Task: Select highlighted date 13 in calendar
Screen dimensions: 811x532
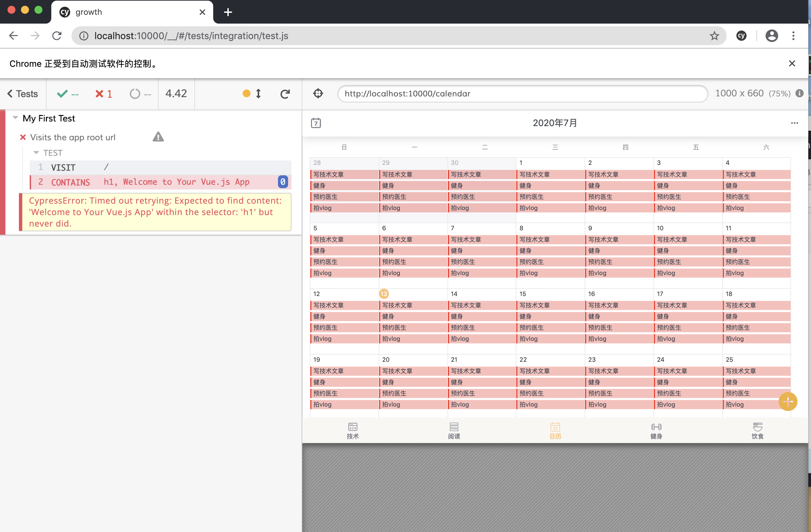Action: click(384, 294)
